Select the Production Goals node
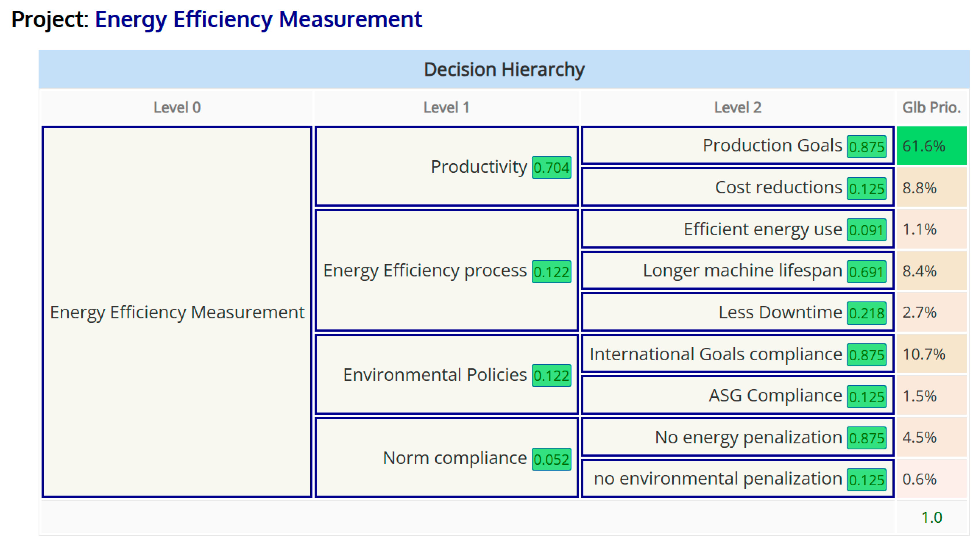This screenshot has height=550, width=980. 772,146
